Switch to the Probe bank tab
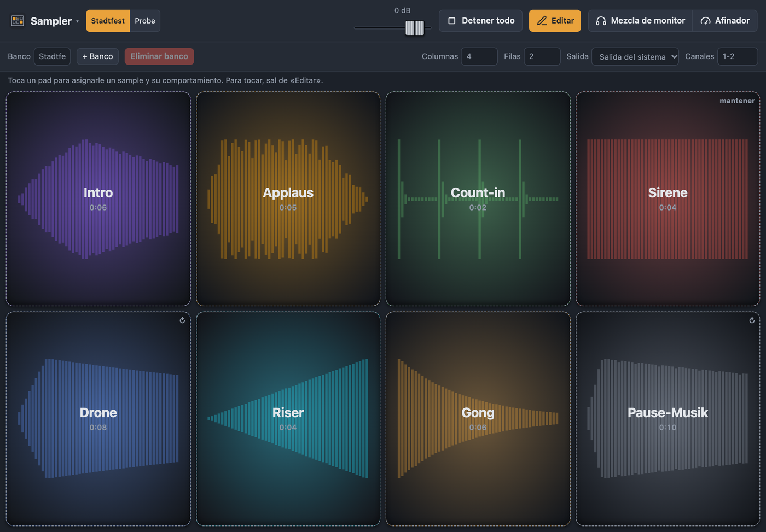The height and width of the screenshot is (532, 766). (x=145, y=21)
